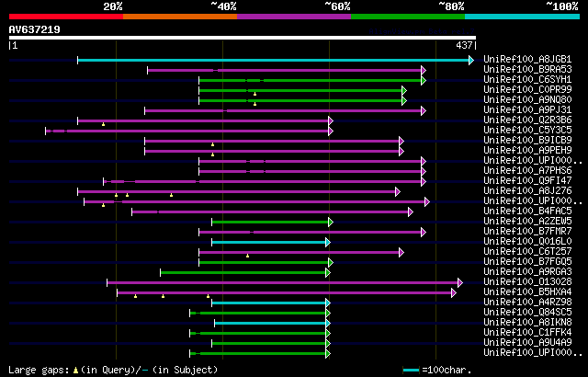This screenshot has width=588, height=377.
Task: Open the UniRef100_Q84SC5 hit label
Action: (527, 313)
